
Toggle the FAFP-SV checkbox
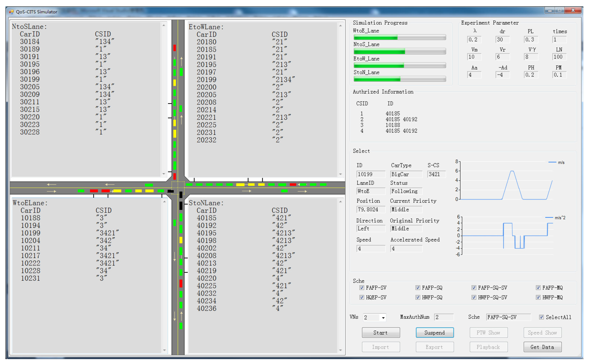(362, 287)
